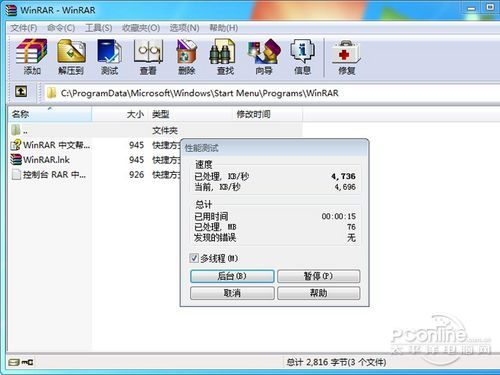The width and height of the screenshot is (500, 375).
Task: Click the address path field
Action: pyautogui.click(x=272, y=93)
